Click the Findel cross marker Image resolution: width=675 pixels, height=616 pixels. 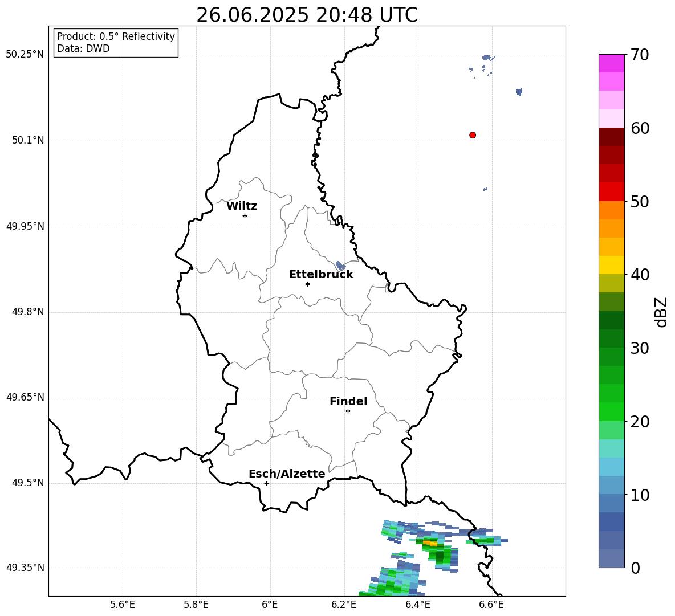[348, 411]
